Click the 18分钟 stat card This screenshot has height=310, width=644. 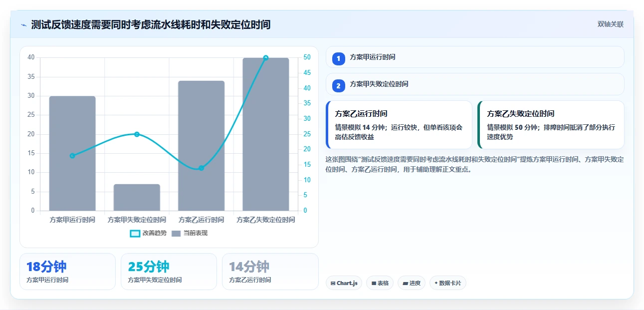[67, 272]
